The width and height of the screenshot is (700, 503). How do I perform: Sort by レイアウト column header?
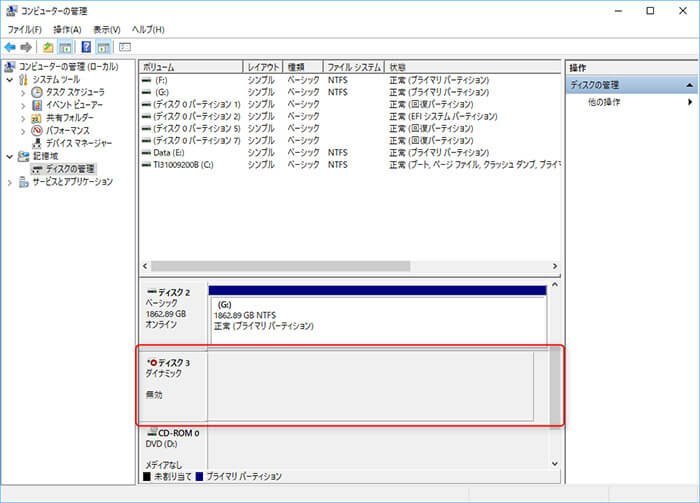[263, 67]
